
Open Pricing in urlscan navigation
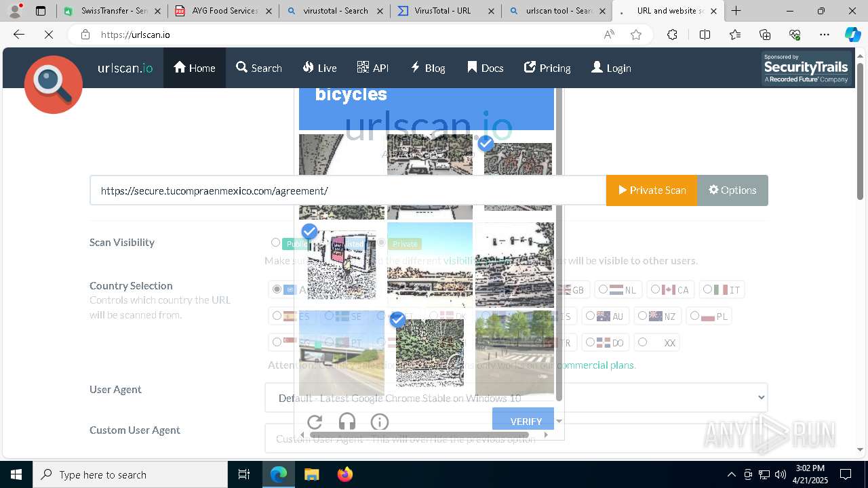point(547,68)
